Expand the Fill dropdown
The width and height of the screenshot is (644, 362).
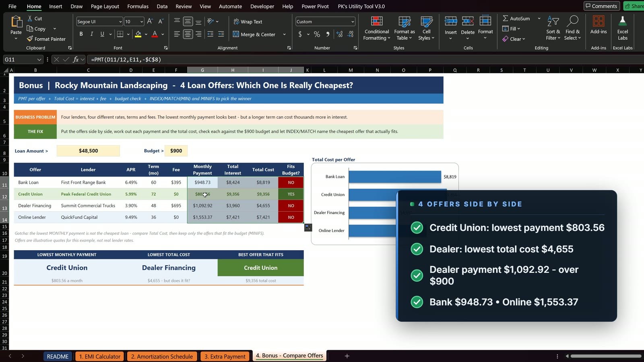[518, 29]
